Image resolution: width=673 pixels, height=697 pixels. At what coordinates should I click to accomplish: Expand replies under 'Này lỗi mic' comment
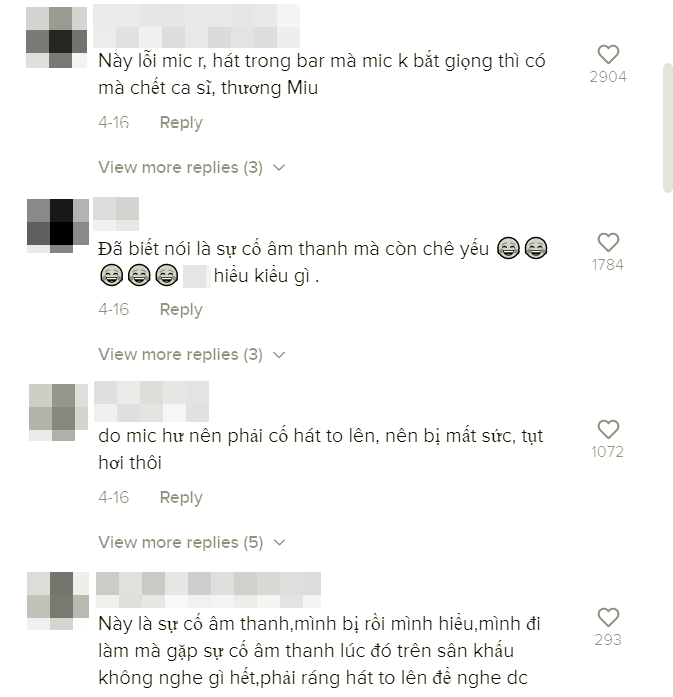coord(192,168)
